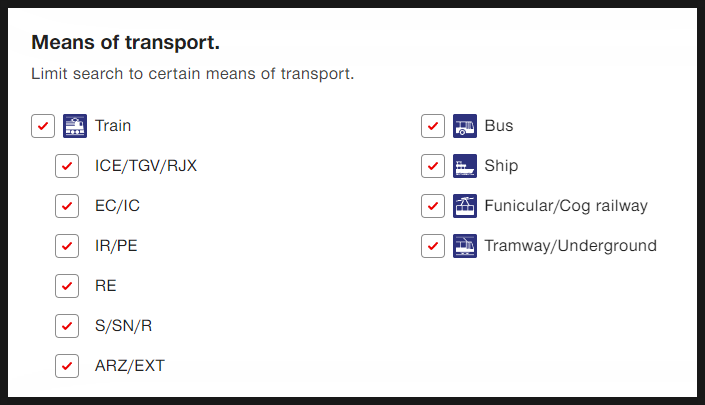Click the "Means of transport." heading
This screenshot has width=705, height=405.
click(x=126, y=43)
